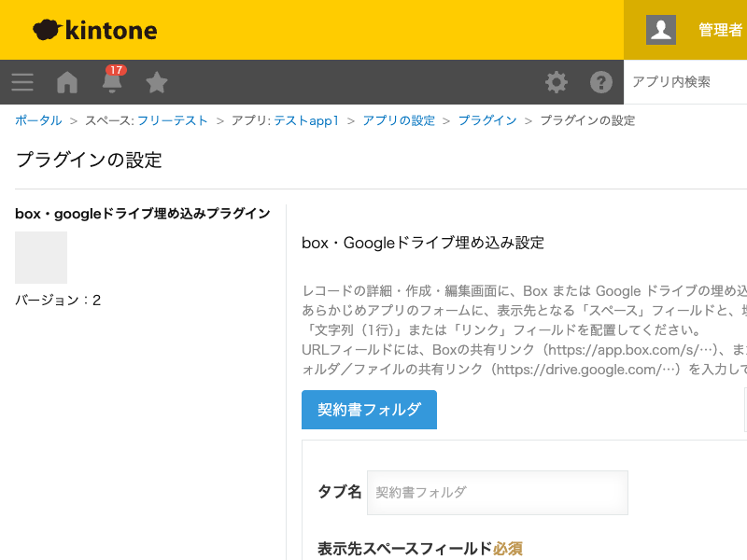Click the kintone logo
Viewport: 747px width, 560px height.
(95, 30)
